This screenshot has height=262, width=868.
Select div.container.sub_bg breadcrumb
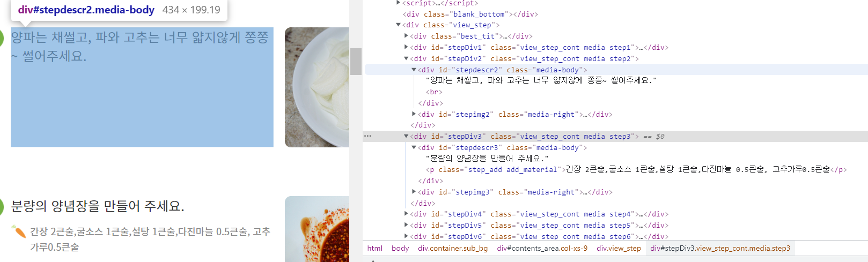pyautogui.click(x=453, y=248)
